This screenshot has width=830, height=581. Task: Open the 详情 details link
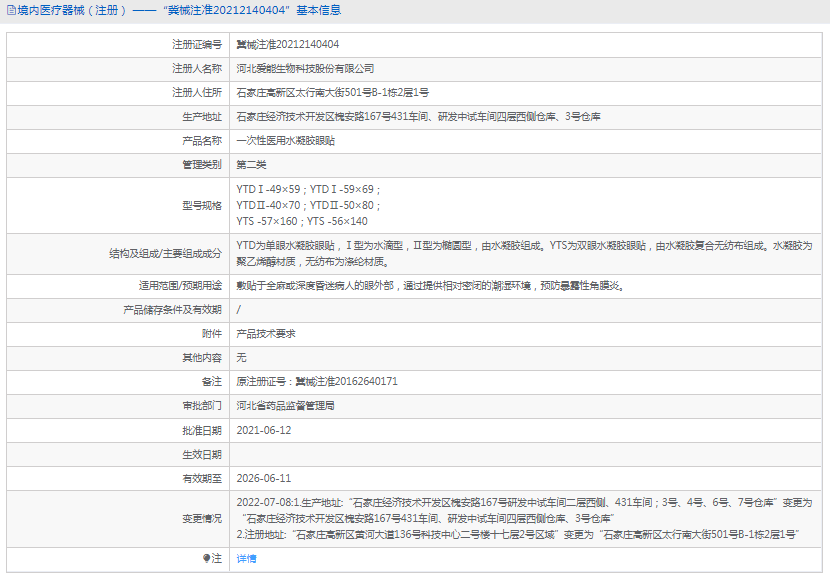(x=246, y=558)
